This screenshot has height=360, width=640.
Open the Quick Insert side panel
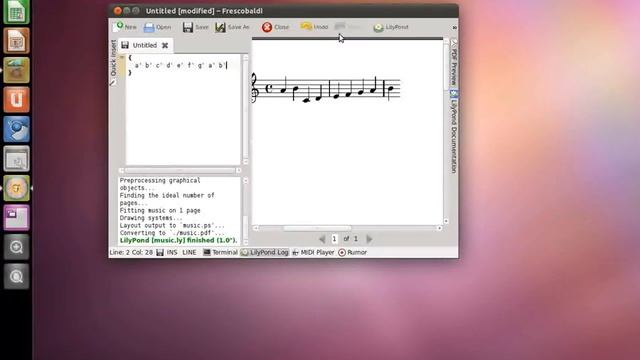pyautogui.click(x=113, y=62)
